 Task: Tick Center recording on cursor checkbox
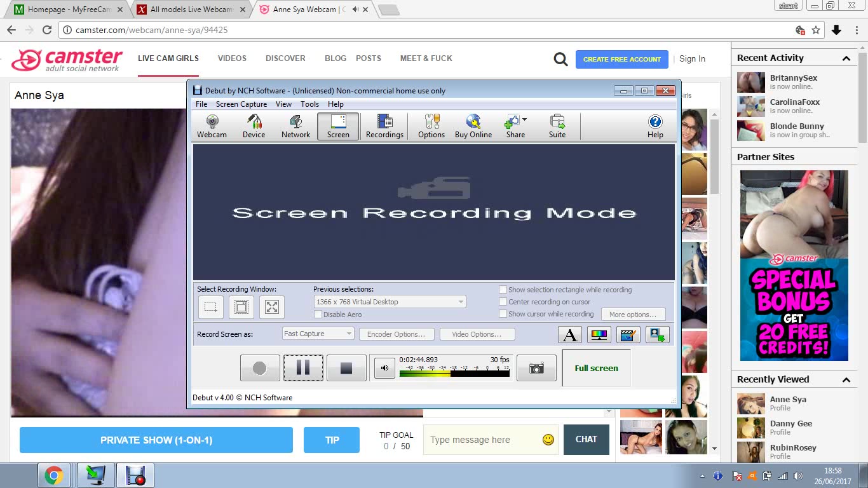click(x=503, y=302)
